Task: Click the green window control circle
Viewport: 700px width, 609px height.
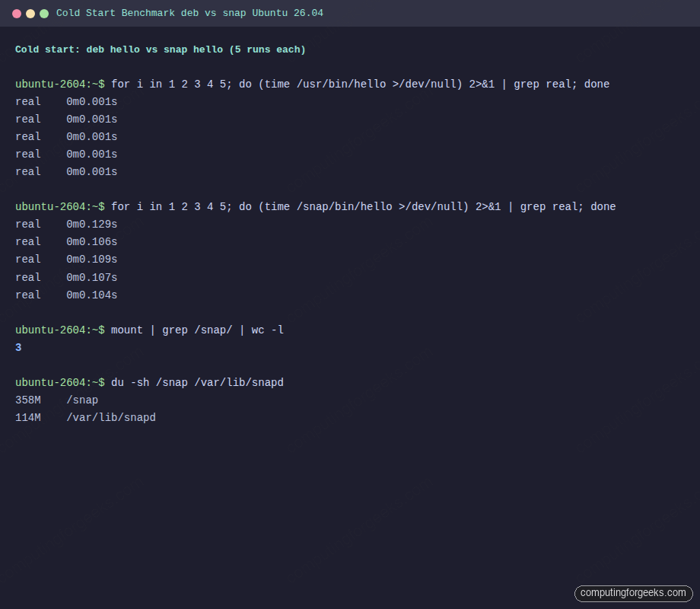Action: point(44,13)
